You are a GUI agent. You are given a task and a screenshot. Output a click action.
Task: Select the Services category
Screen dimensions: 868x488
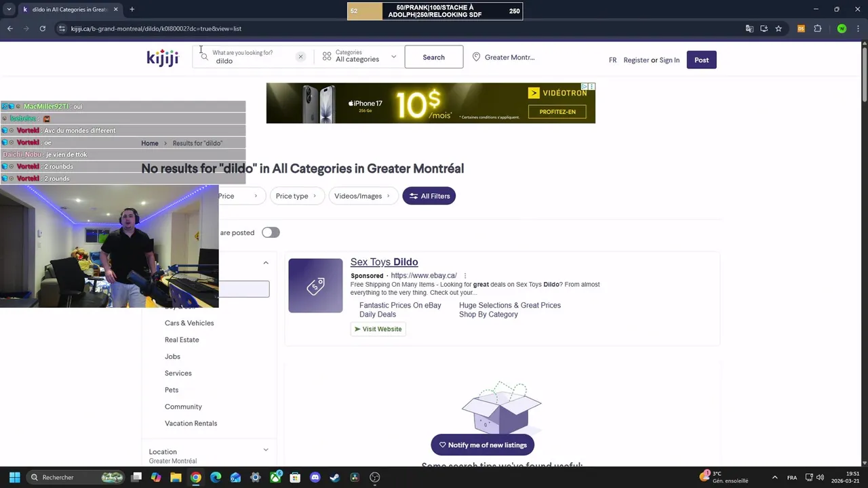pyautogui.click(x=178, y=373)
